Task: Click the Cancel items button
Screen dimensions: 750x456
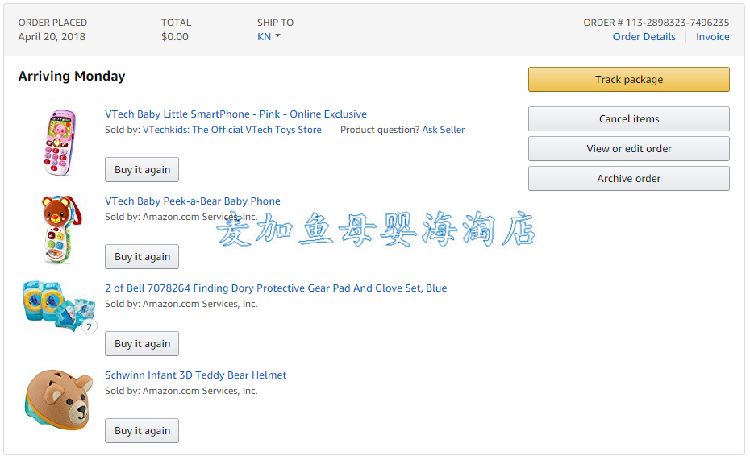Action: click(x=629, y=119)
